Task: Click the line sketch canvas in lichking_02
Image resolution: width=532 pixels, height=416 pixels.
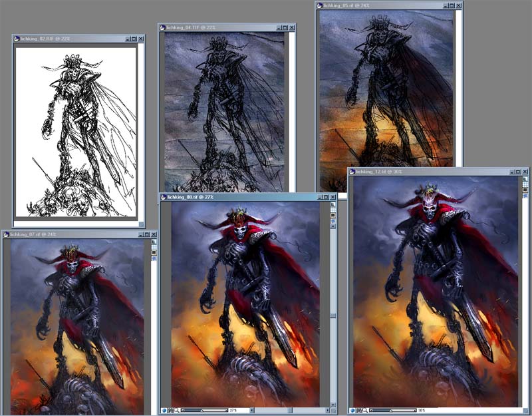Action: pyautogui.click(x=76, y=132)
